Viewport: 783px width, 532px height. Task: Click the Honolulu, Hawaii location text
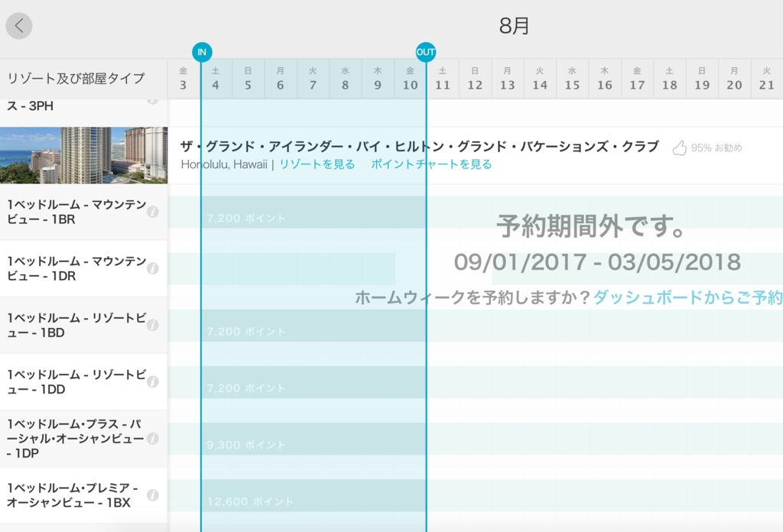click(224, 164)
